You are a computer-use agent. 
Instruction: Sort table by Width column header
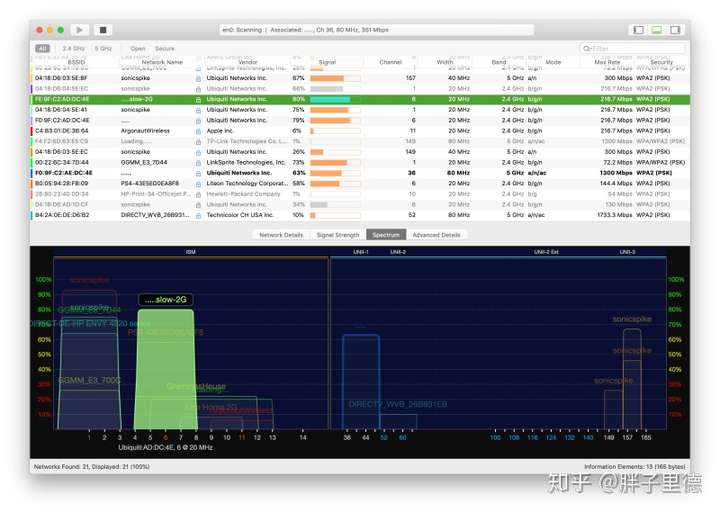444,62
